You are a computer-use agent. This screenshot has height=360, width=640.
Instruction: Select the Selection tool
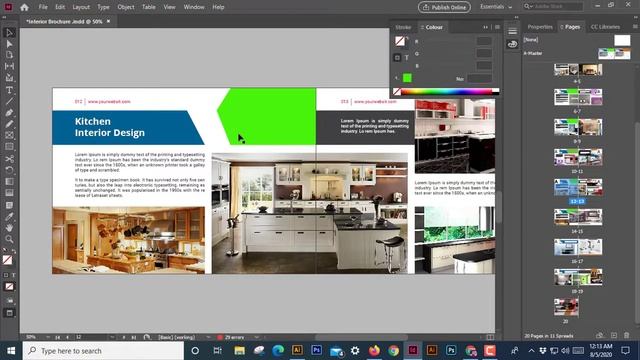(9, 33)
